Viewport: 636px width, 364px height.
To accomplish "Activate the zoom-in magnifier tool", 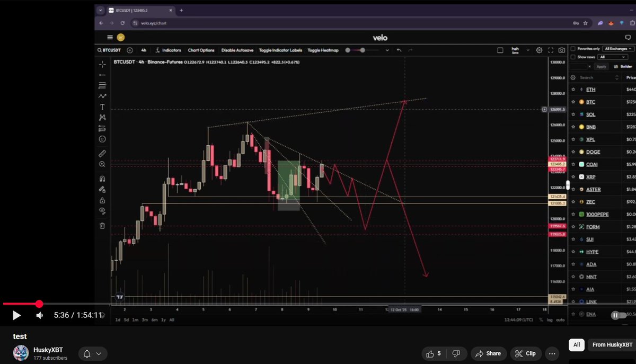I will (102, 164).
